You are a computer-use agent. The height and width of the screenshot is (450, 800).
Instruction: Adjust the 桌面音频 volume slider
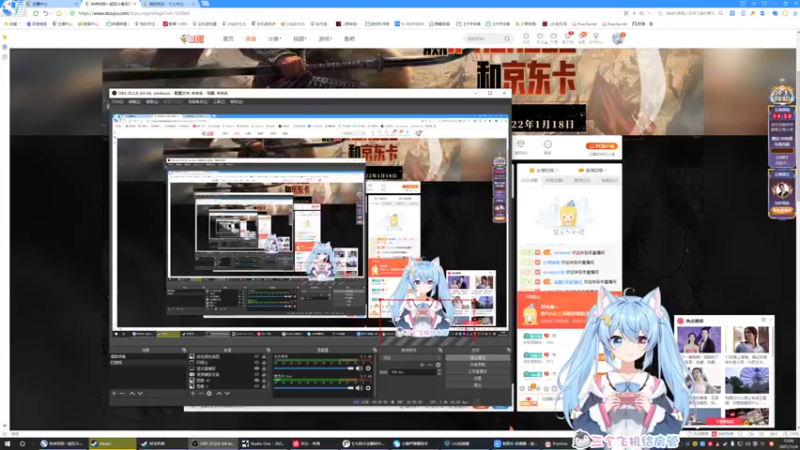point(314,368)
